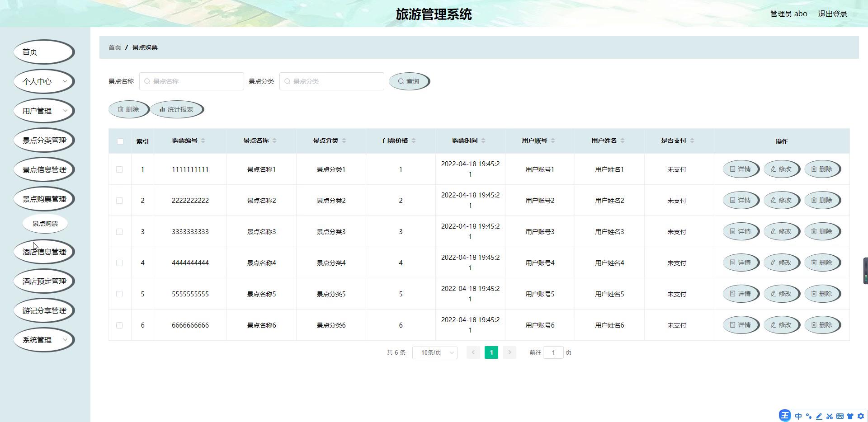Viewport: 868px width, 422px height.
Task: Expand the 系统管理 sidebar menu
Action: click(x=44, y=340)
